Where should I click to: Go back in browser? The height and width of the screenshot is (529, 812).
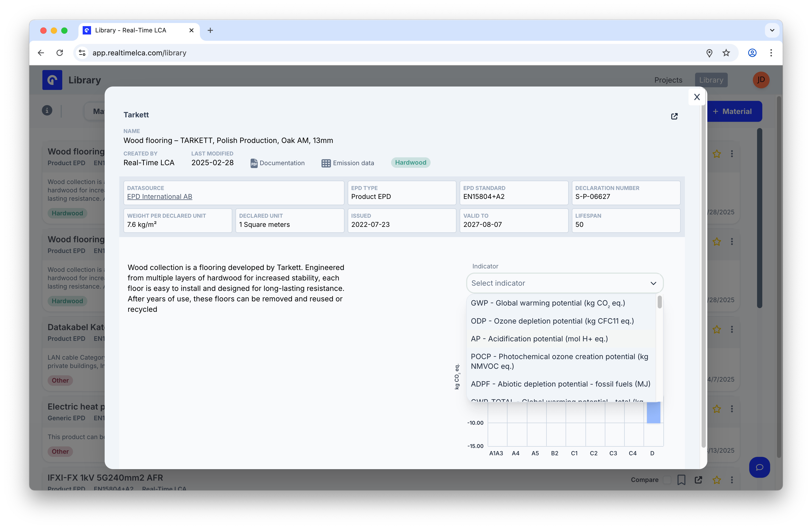pyautogui.click(x=41, y=53)
